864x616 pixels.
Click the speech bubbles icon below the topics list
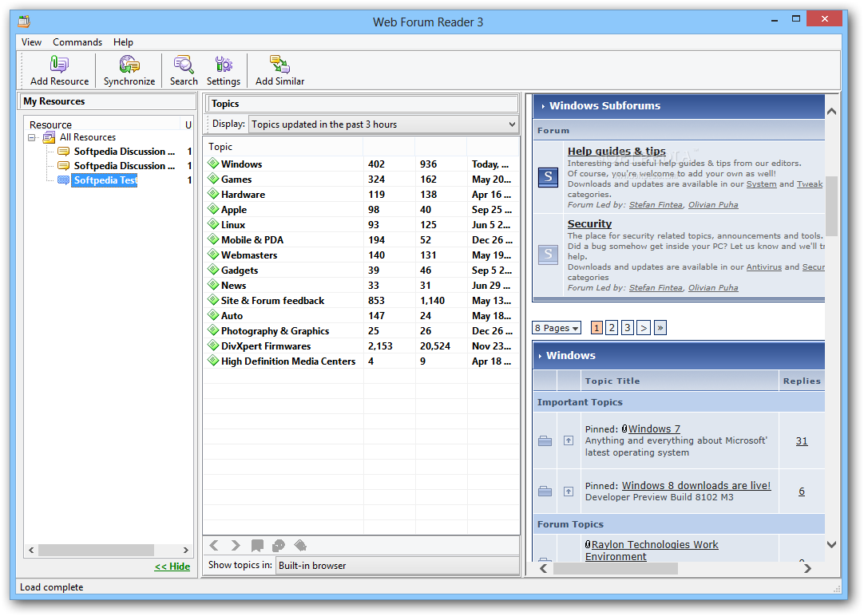click(x=278, y=546)
